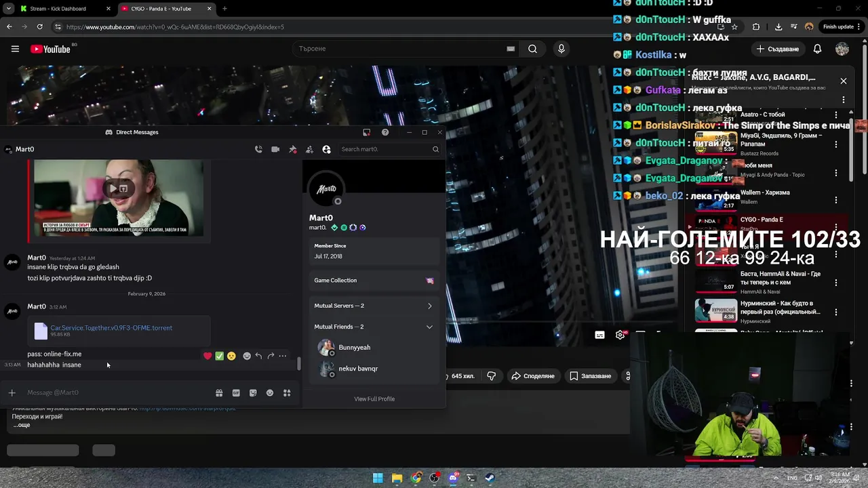Open the Windows Start menu
This screenshot has height=488, width=868.
(378, 478)
